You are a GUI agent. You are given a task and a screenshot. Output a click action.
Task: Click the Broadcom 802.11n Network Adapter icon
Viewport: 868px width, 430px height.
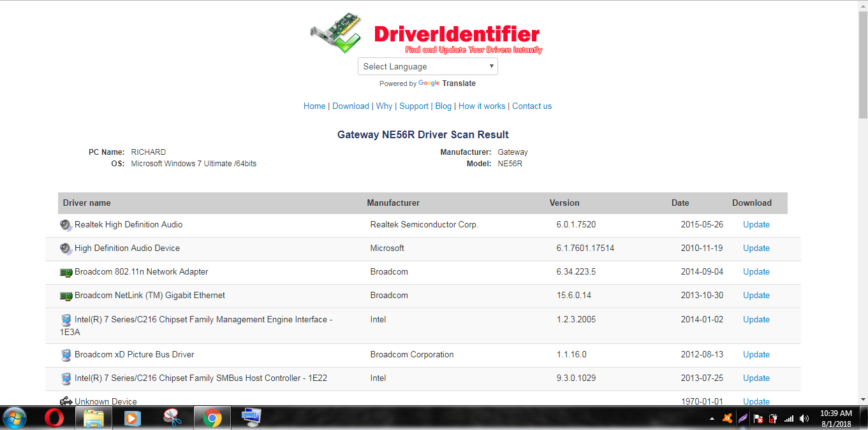click(x=66, y=272)
